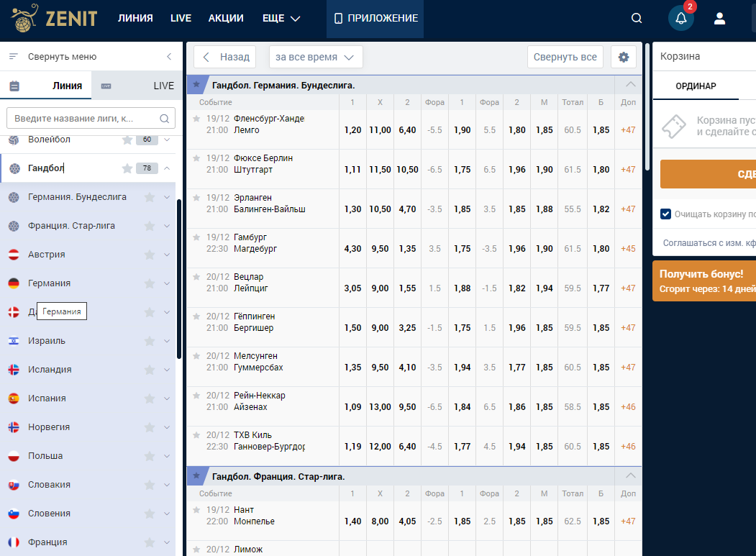Favorite the Рейн-Неккар match star

click(x=196, y=395)
